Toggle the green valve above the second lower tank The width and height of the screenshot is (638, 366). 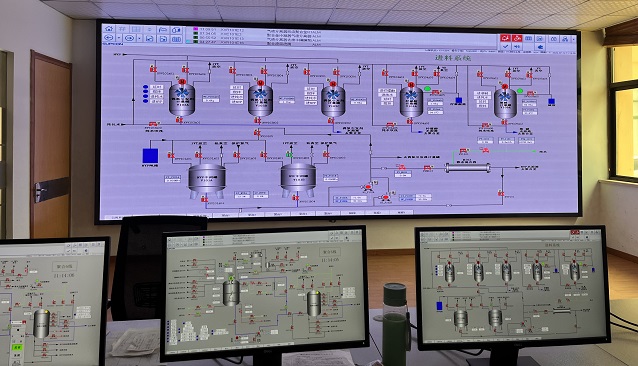(x=289, y=154)
